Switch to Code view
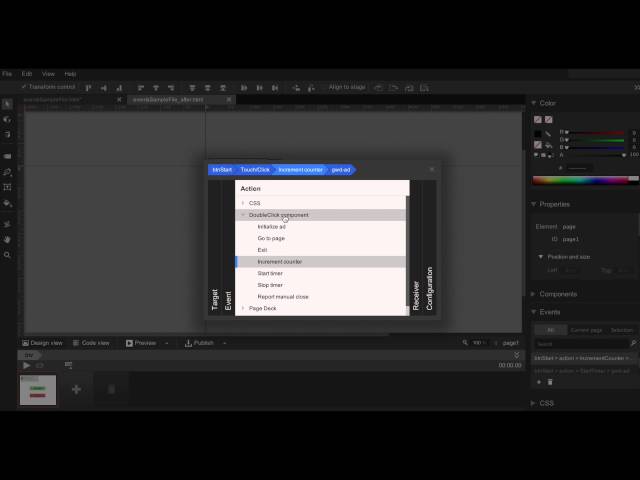Image resolution: width=640 pixels, height=480 pixels. pos(91,343)
